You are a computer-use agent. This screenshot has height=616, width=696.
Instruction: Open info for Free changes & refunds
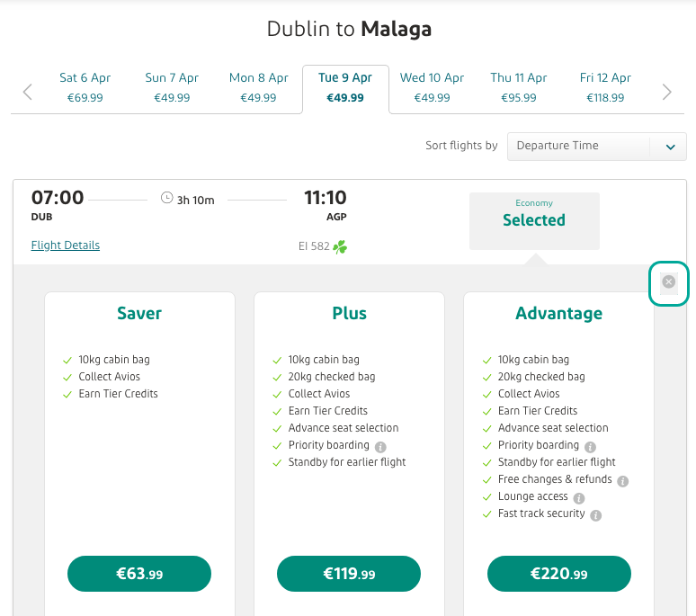[x=623, y=480]
